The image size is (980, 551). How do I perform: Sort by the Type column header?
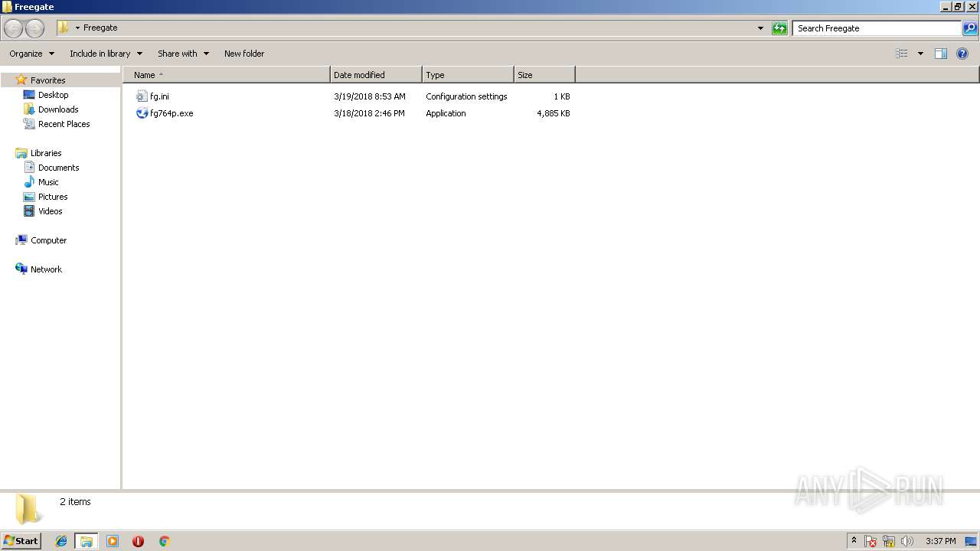pyautogui.click(x=468, y=75)
